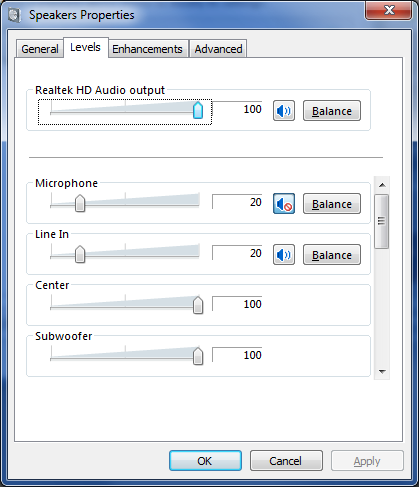Click the Center level slider handle
The image size is (419, 487).
198,305
